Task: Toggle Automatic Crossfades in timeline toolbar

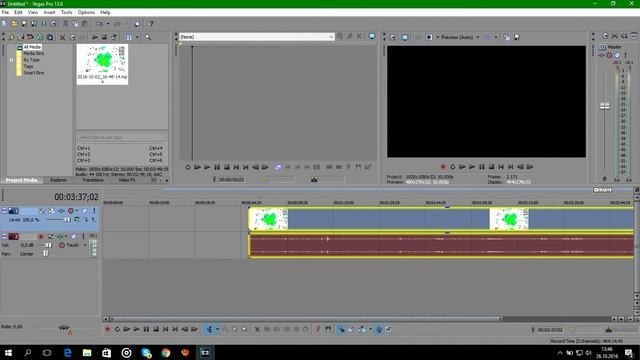Action: click(x=351, y=329)
